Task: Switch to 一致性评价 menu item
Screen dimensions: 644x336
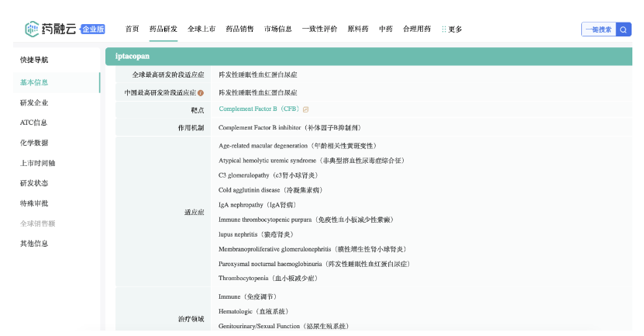Action: click(x=319, y=29)
